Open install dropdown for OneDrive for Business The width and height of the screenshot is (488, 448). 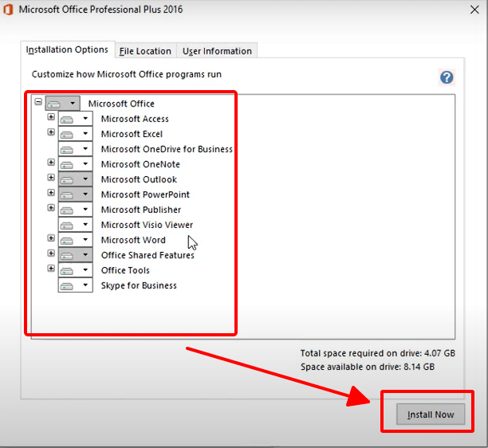tap(75, 149)
